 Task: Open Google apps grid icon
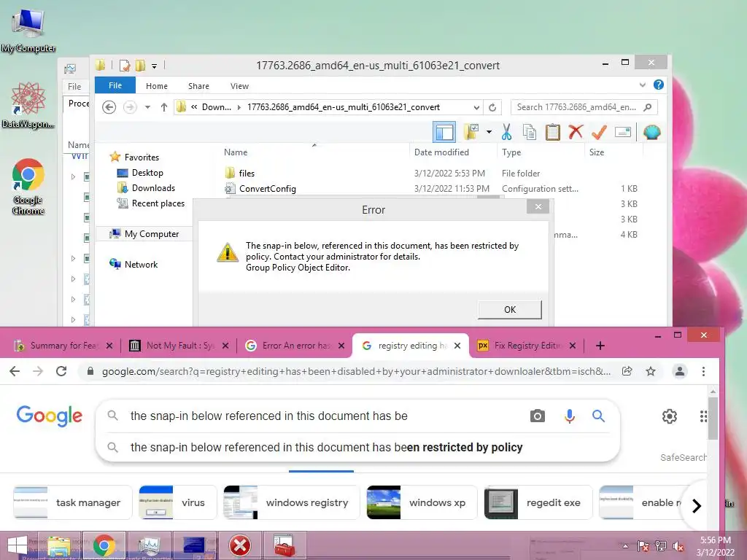click(x=703, y=416)
